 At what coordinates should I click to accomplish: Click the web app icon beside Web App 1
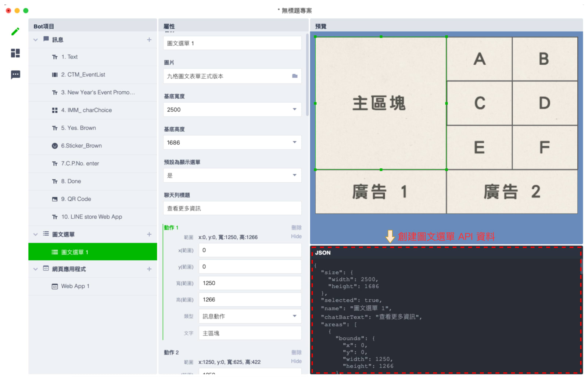[55, 286]
